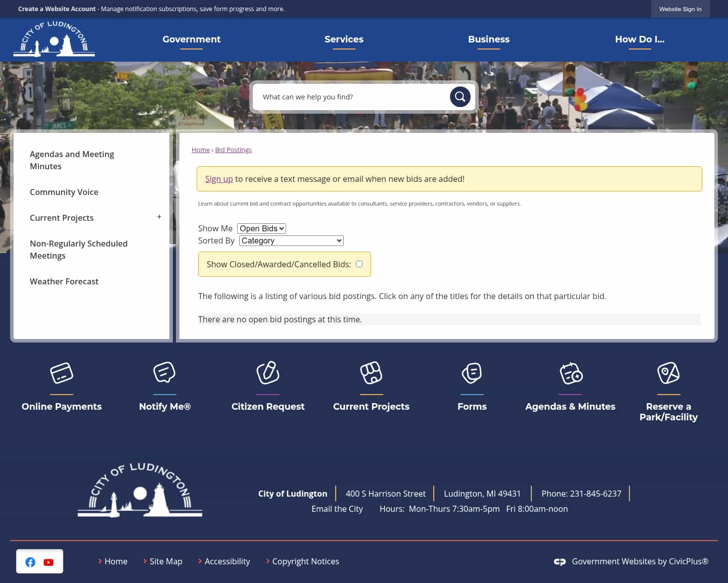Image resolution: width=728 pixels, height=583 pixels.
Task: Open the YouTube icon in footer
Action: (x=49, y=562)
